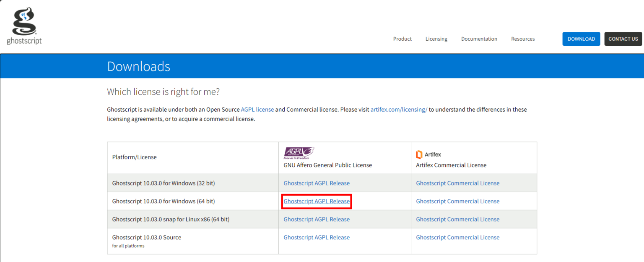
Task: Click the DOWNLOAD button
Action: point(581,39)
